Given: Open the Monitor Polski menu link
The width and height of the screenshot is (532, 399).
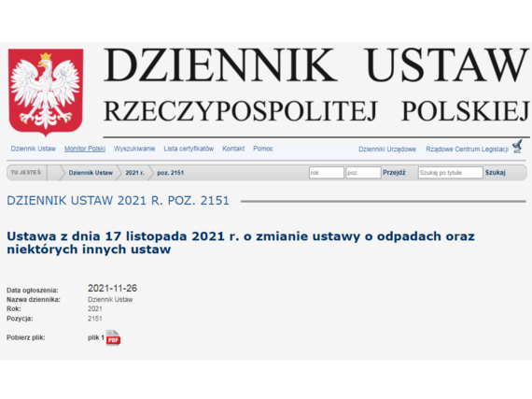Looking at the screenshot, I should coord(85,149).
